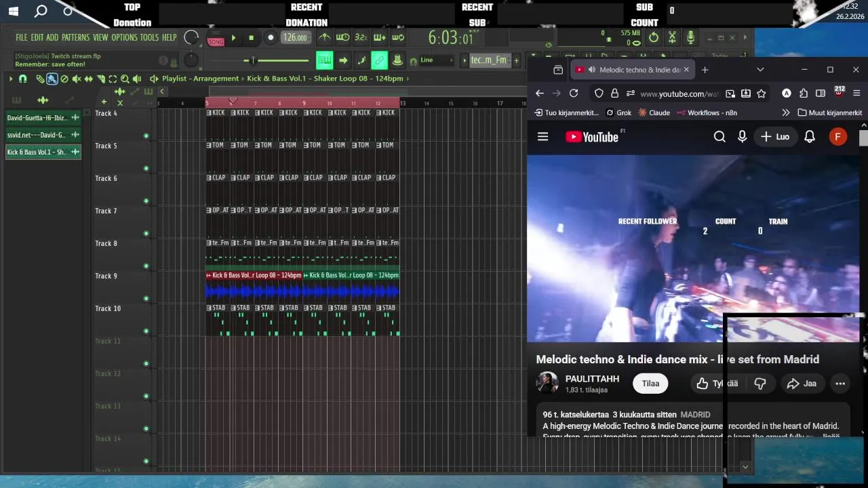
Task: Open the Playlist options arrow menu
Action: (11, 79)
